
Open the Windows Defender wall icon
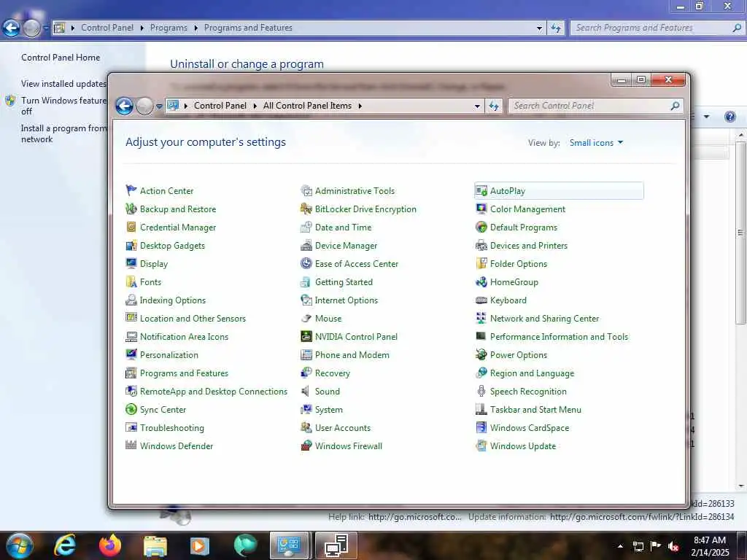point(131,446)
